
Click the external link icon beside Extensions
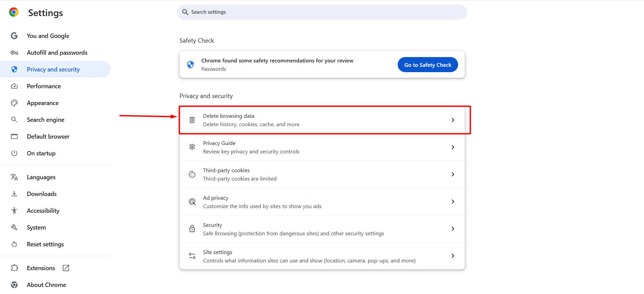pyautogui.click(x=66, y=268)
